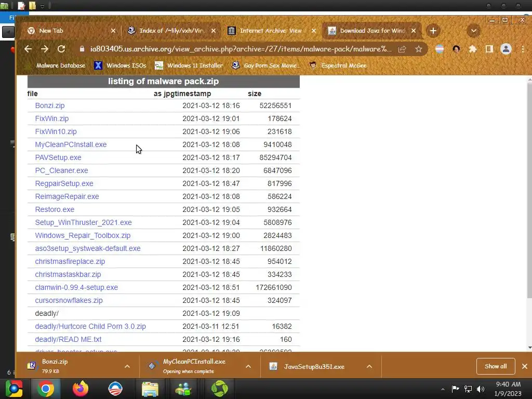The height and width of the screenshot is (399, 532).
Task: Close the Download Java for Windows tab
Action: click(414, 31)
